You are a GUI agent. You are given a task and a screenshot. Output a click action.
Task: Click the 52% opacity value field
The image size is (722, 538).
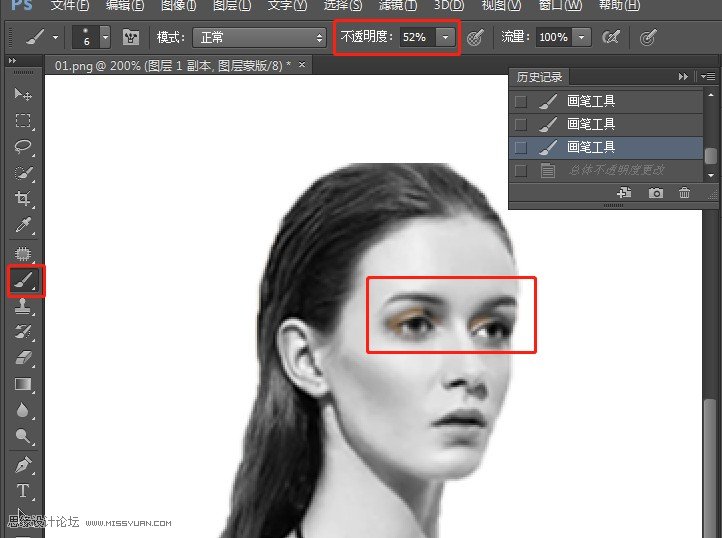(417, 37)
